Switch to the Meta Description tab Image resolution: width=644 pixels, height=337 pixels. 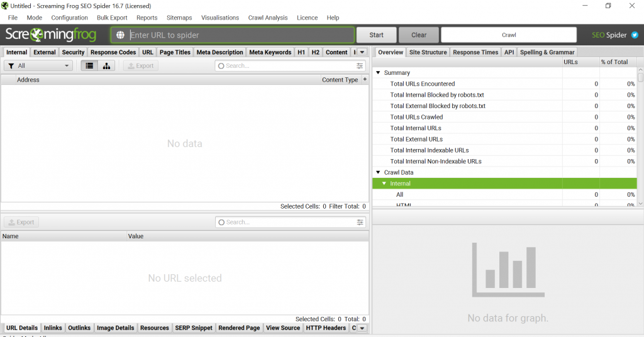219,52
